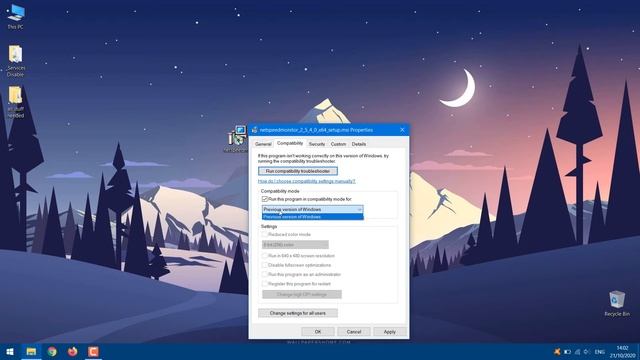Switch to the General tab

(x=263, y=144)
